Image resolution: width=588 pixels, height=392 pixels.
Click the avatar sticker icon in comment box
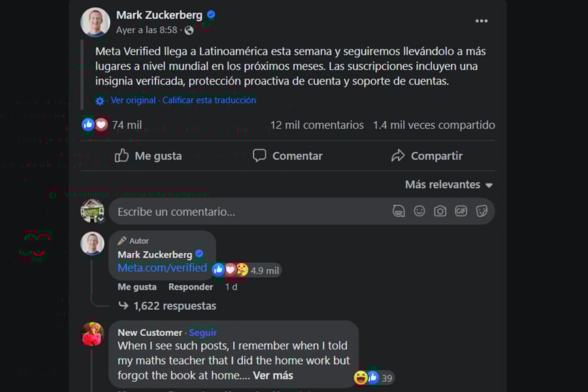pos(399,211)
